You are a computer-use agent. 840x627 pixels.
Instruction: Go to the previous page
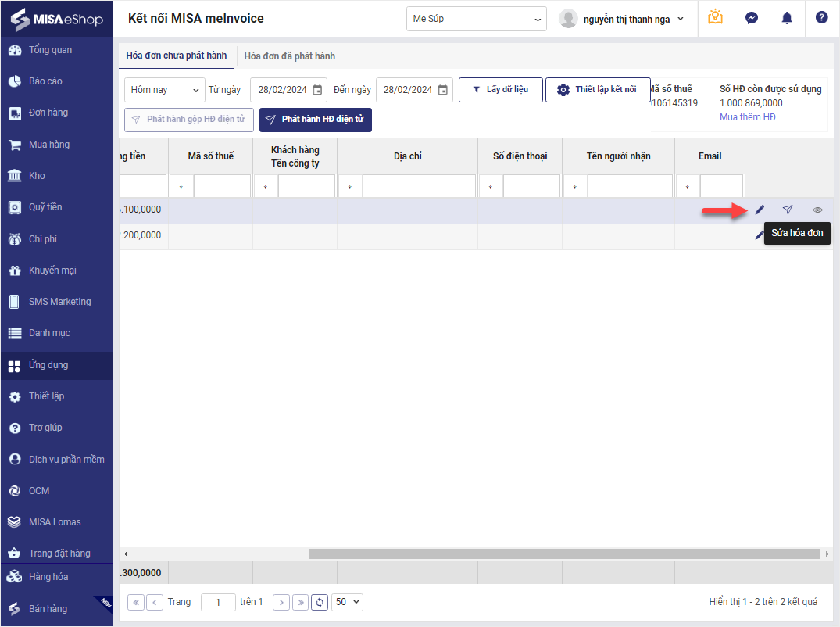[155, 602]
